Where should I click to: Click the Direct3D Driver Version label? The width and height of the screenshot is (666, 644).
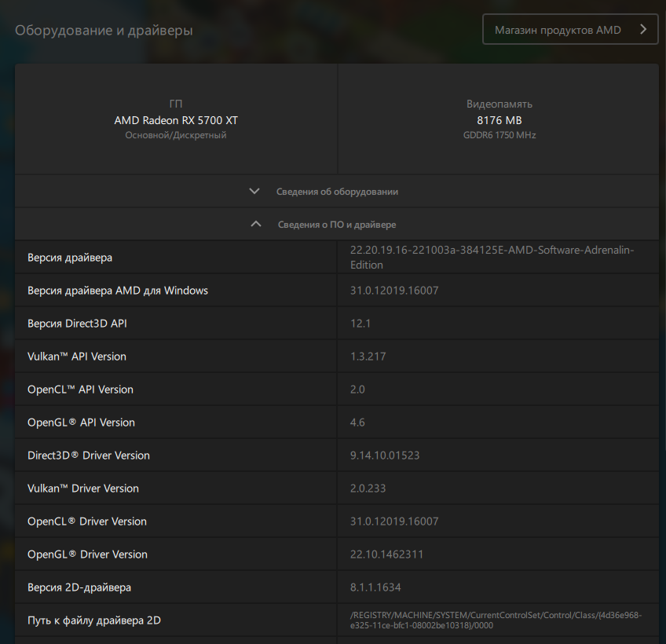click(88, 456)
